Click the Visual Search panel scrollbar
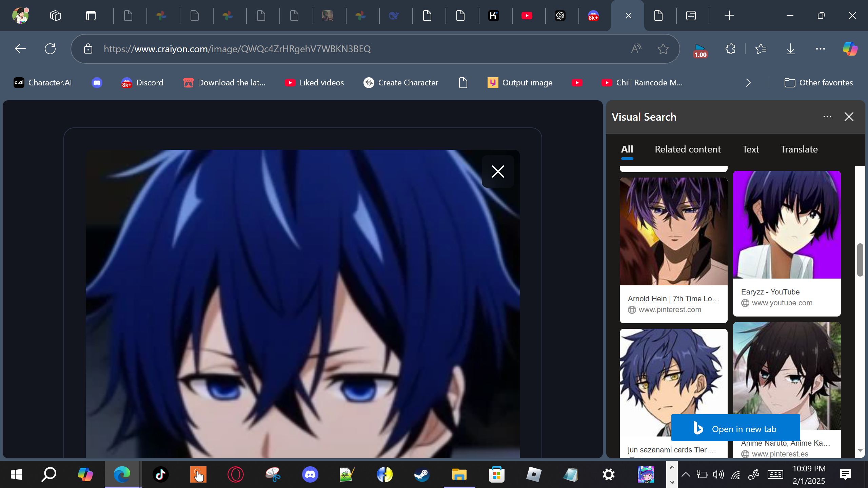Screen dimensions: 868x488 pyautogui.click(x=860, y=260)
